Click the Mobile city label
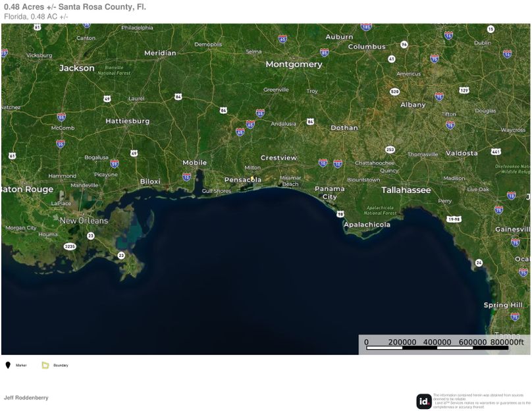The height and width of the screenshot is (411, 532). pyautogui.click(x=194, y=162)
